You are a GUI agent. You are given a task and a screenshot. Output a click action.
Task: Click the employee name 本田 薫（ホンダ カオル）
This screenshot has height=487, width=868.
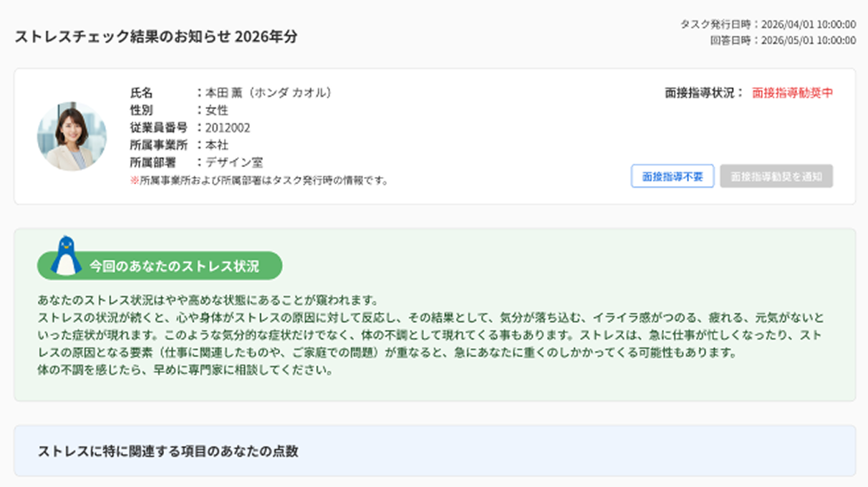(269, 93)
